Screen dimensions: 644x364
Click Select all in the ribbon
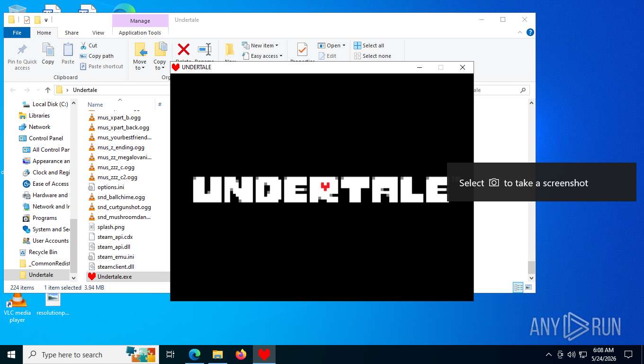[369, 45]
